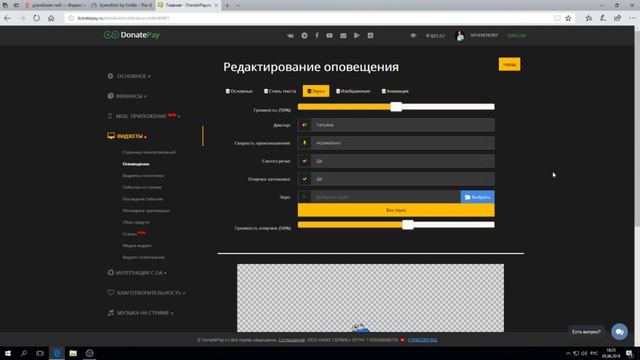Open the Озвучка заголовка dropdown showing Да

click(402, 179)
